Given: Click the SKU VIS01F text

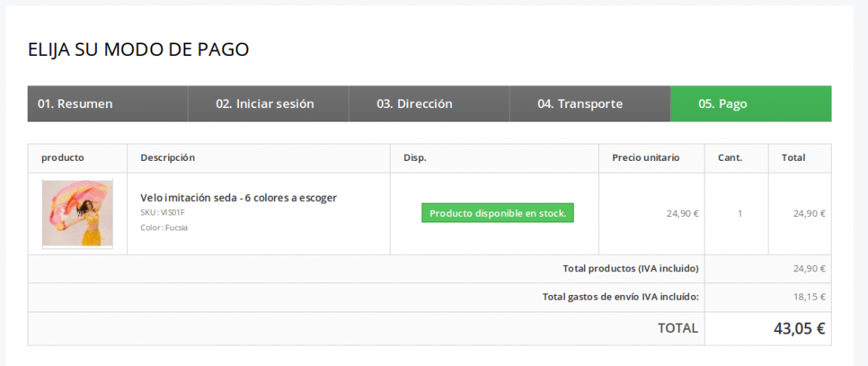Looking at the screenshot, I should 159,213.
